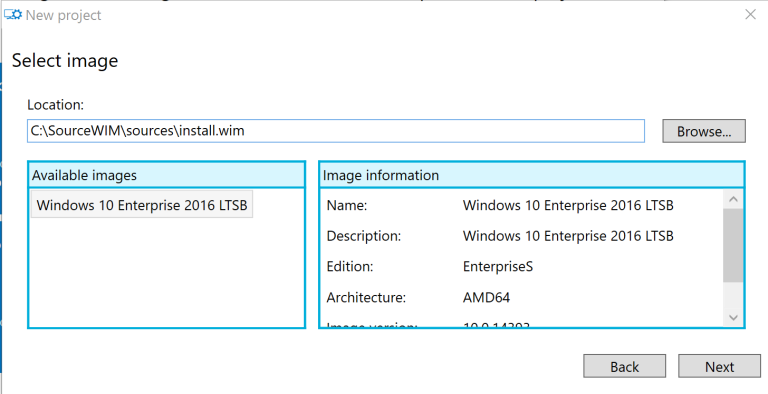Click the Available images header
Screen dimensions: 768x394
[167, 175]
